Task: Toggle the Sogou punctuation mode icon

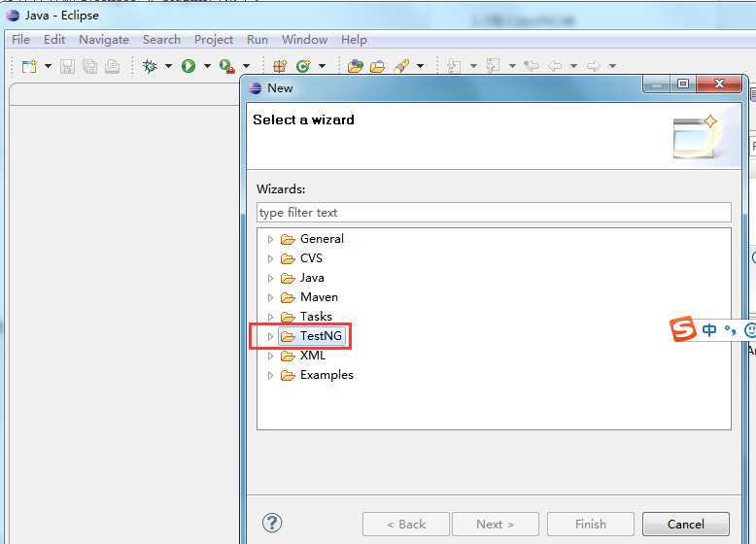Action: click(731, 330)
